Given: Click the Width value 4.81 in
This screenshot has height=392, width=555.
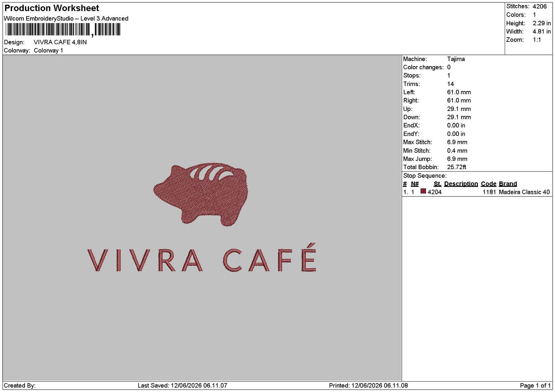Looking at the screenshot, I should click(x=542, y=31).
